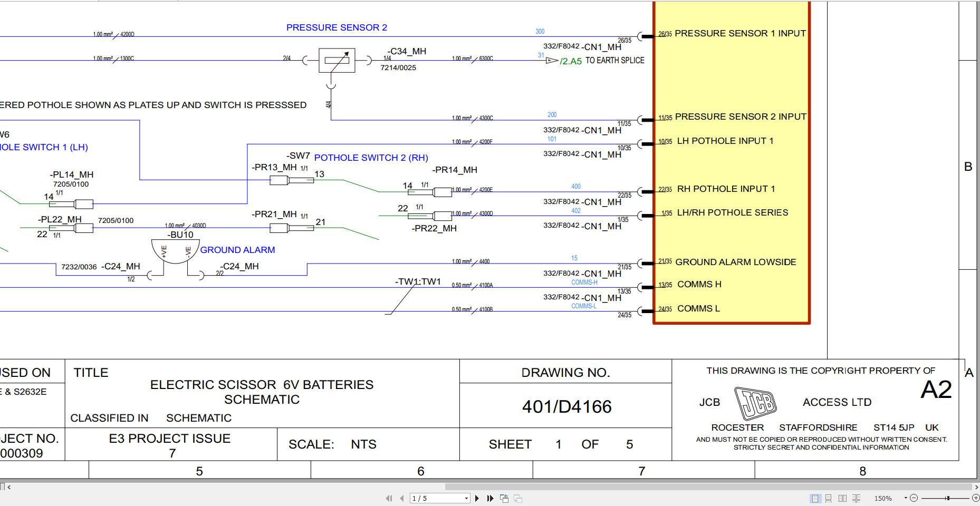Click the previous view icon
The height and width of the screenshot is (506, 980).
504,498
